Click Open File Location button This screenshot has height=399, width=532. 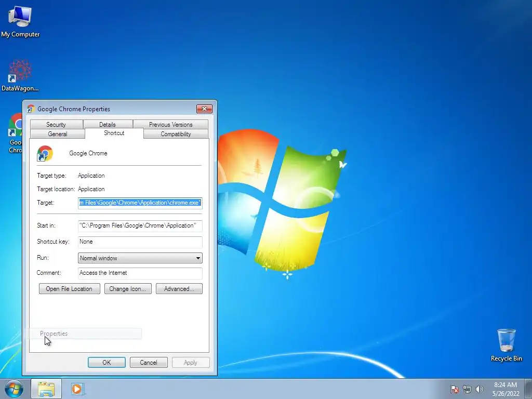pyautogui.click(x=69, y=289)
